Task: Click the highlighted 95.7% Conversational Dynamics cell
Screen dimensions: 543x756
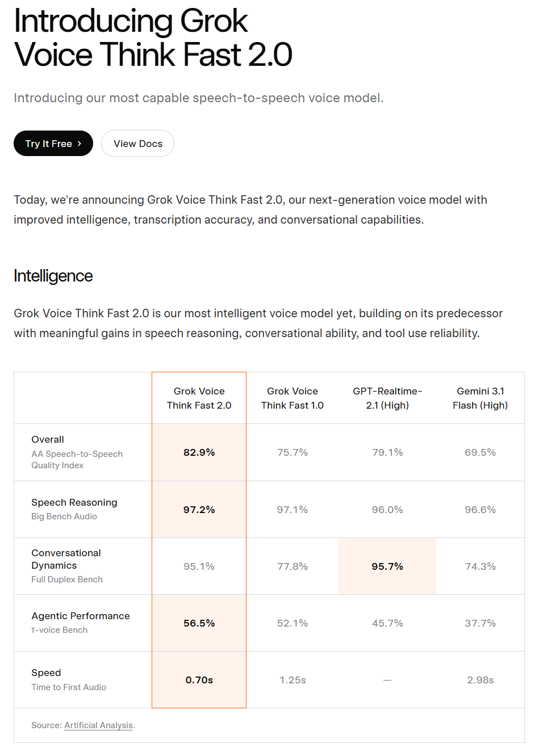Action: pos(387,566)
